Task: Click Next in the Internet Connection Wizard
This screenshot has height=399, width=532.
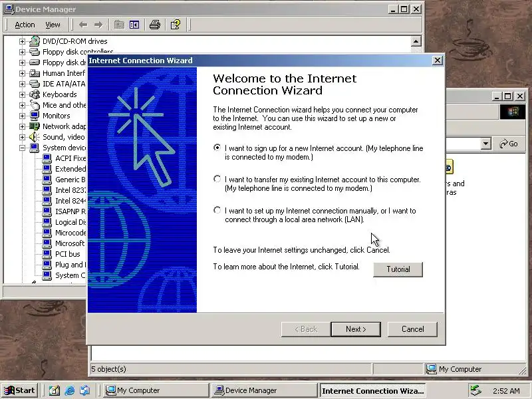Action: pos(356,329)
